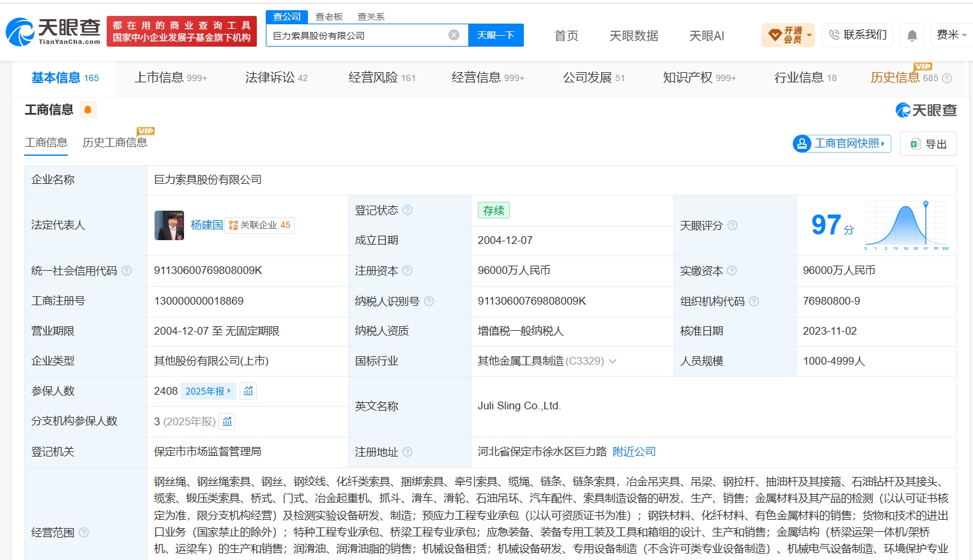
Task: Open chart icon next to 2025年报
Action: click(249, 391)
